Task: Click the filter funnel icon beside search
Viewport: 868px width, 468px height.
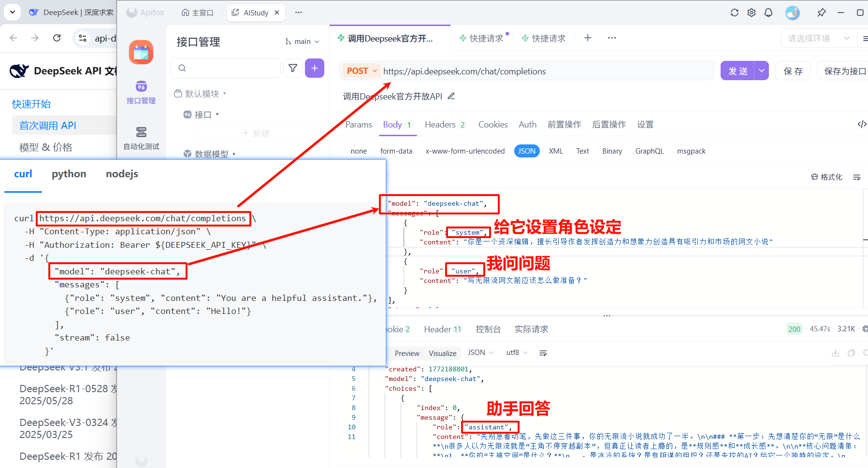Action: [293, 68]
